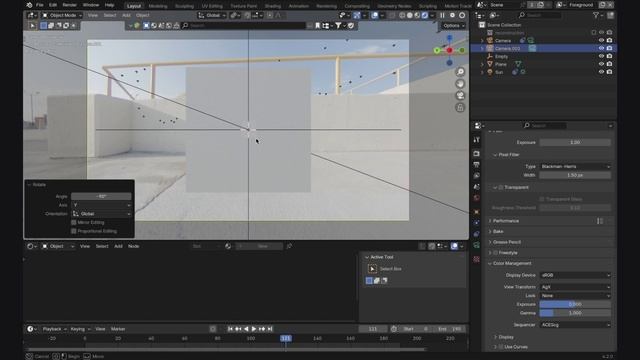Click the Scene name field

coord(504,5)
